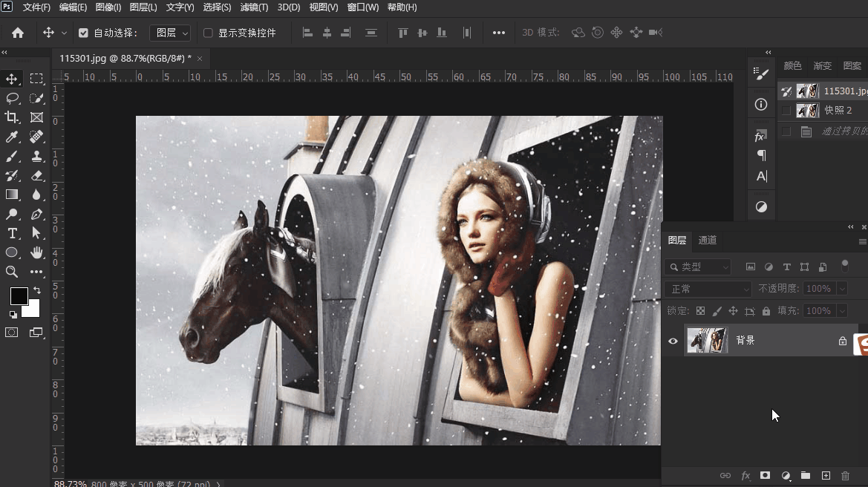
Task: Open the Move tool preset picker arrow
Action: [x=64, y=33]
